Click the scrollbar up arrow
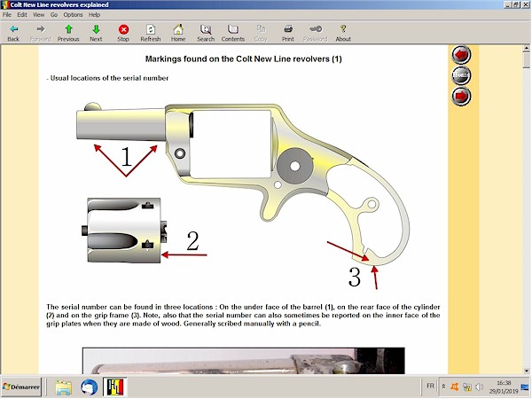Image resolution: width=532 pixels, height=399 pixels. tap(527, 48)
